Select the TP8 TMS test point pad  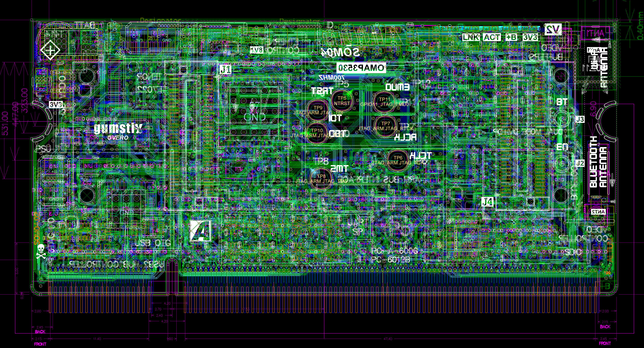coord(321,178)
